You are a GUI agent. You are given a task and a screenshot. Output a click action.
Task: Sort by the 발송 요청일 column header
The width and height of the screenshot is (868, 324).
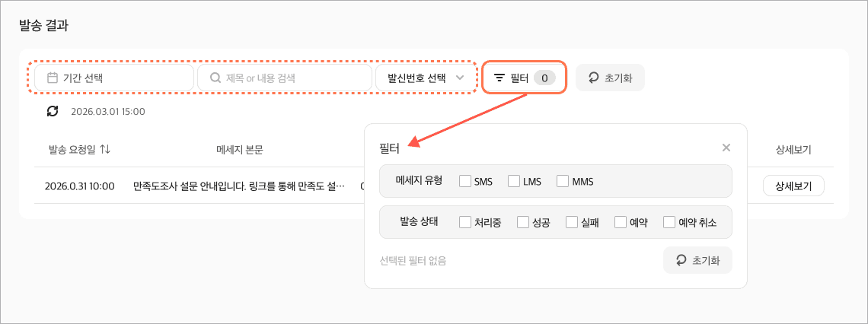click(80, 149)
